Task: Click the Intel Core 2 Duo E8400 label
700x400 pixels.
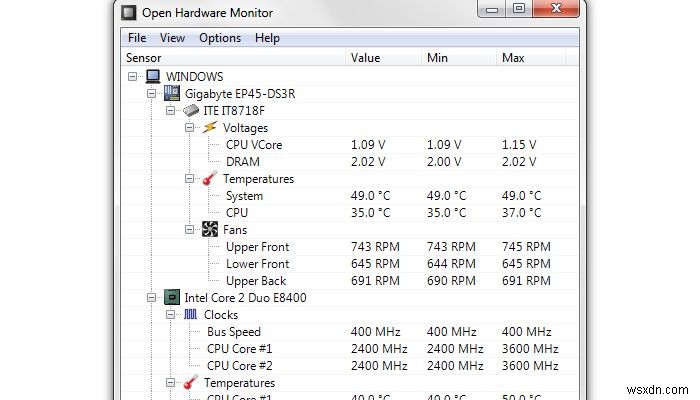Action: click(x=246, y=298)
